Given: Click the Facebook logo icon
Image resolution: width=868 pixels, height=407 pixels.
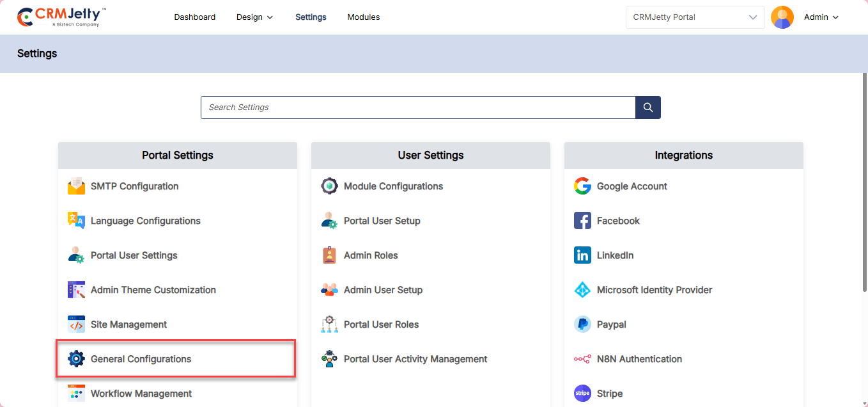Looking at the screenshot, I should tap(582, 221).
